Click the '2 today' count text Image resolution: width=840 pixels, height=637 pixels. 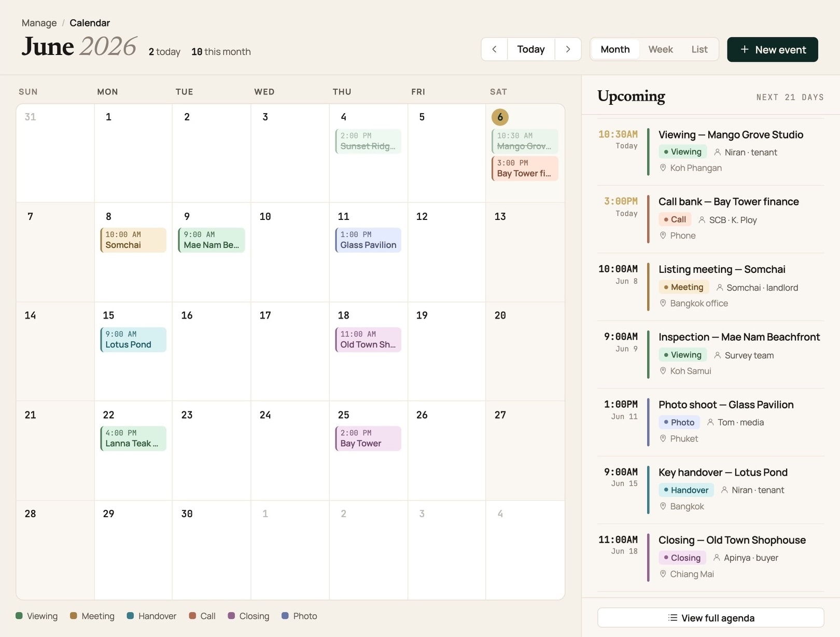[164, 52]
